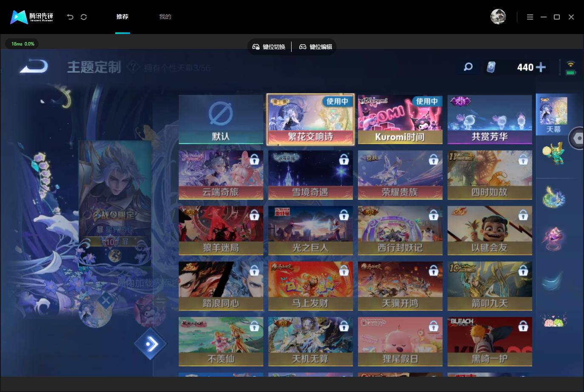The height and width of the screenshot is (392, 584).
Task: Open the locked 黑崎一护 theme
Action: point(490,341)
